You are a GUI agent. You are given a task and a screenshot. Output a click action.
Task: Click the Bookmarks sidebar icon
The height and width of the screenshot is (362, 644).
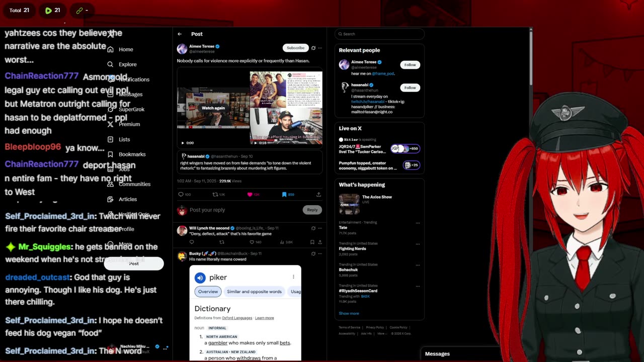point(110,154)
